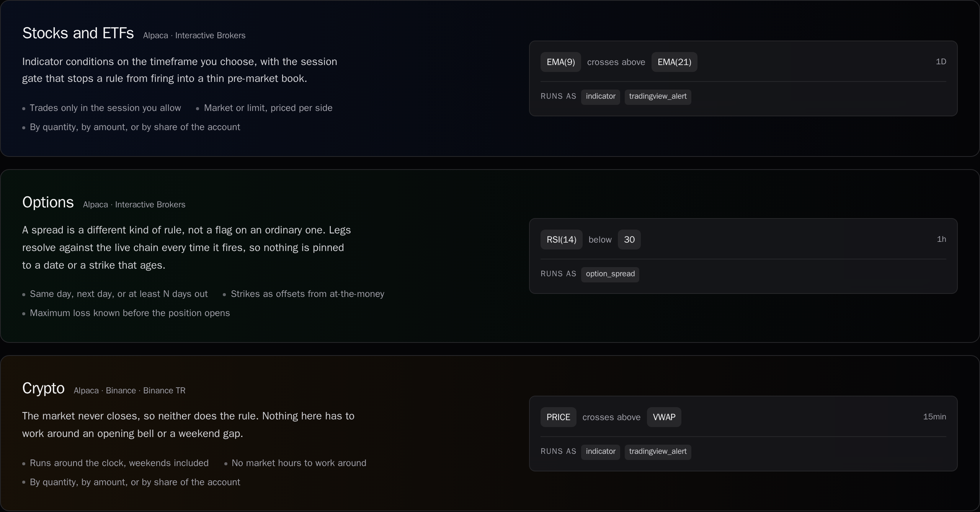Click the paragraph starting 'The market never closes'
The image size is (980, 512).
pyautogui.click(x=188, y=425)
